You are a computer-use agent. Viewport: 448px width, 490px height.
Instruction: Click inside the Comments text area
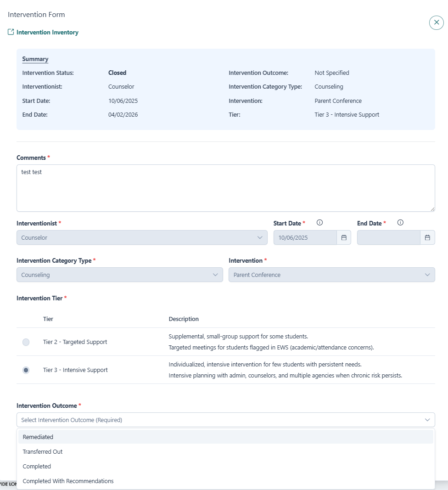(x=225, y=188)
